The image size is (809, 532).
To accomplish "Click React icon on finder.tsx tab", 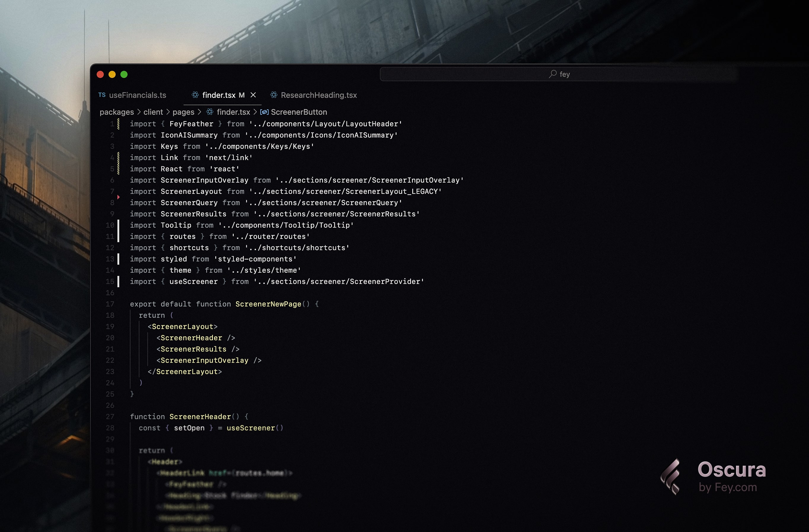I will click(x=195, y=95).
